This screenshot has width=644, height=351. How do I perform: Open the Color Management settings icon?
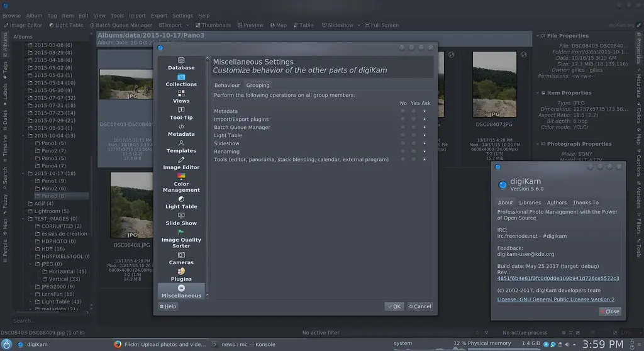pos(181,176)
